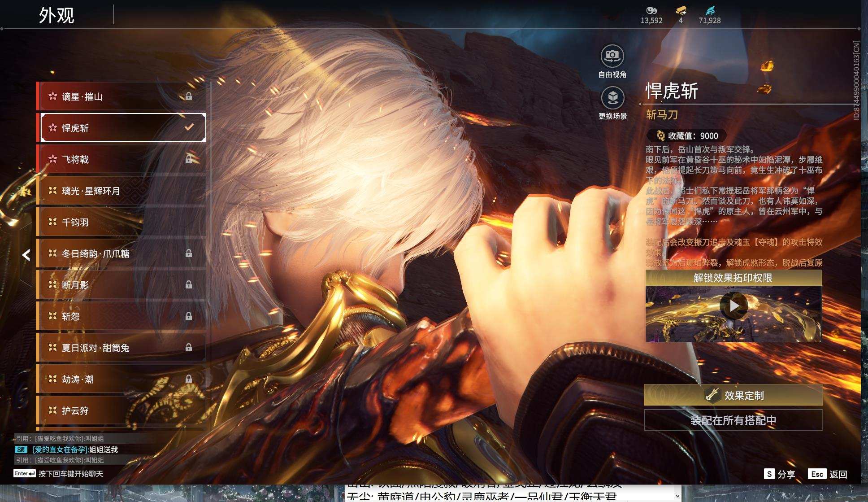Click the first quoted chat line 叫姐姐
Viewport: 868px width, 502px height.
click(60, 439)
